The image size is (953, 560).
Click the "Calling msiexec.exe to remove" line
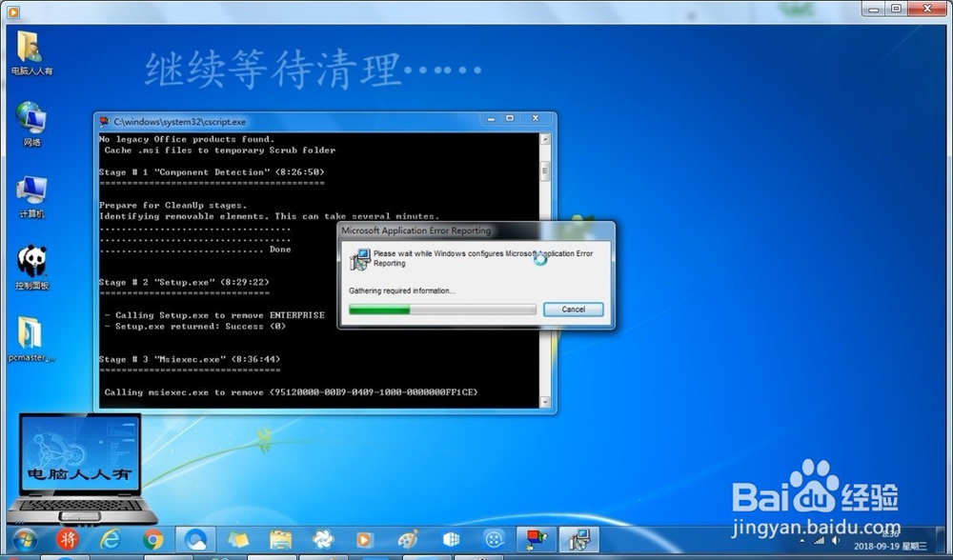(291, 392)
